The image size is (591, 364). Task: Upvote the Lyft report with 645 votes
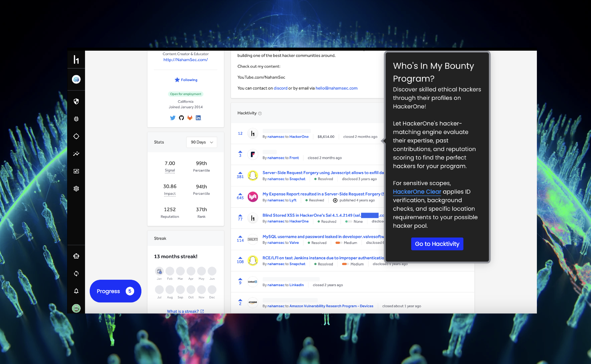point(240,194)
